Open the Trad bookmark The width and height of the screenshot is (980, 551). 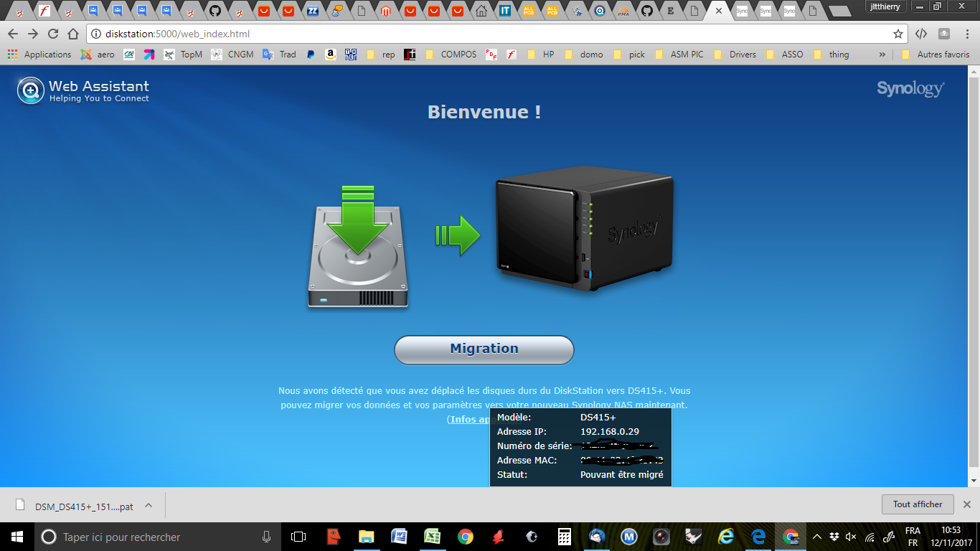(x=279, y=55)
